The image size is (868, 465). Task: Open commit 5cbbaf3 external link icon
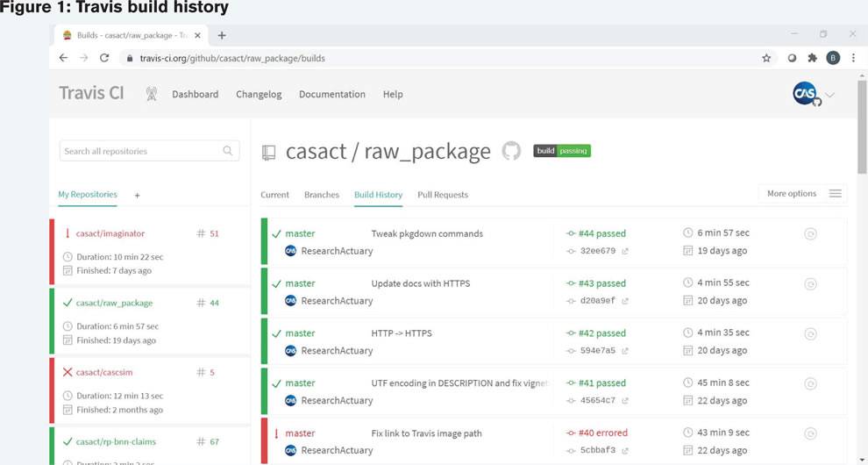click(x=625, y=451)
